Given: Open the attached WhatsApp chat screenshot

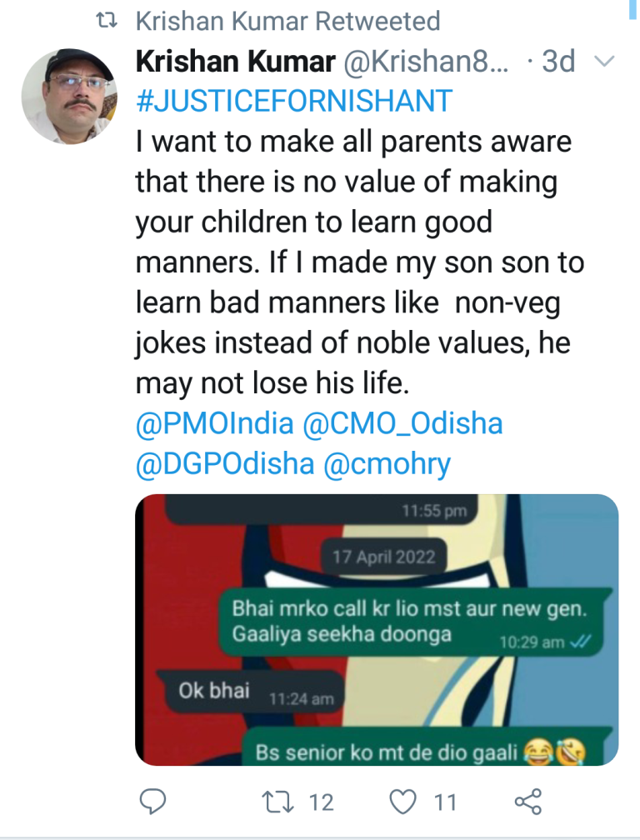Looking at the screenshot, I should point(377,629).
